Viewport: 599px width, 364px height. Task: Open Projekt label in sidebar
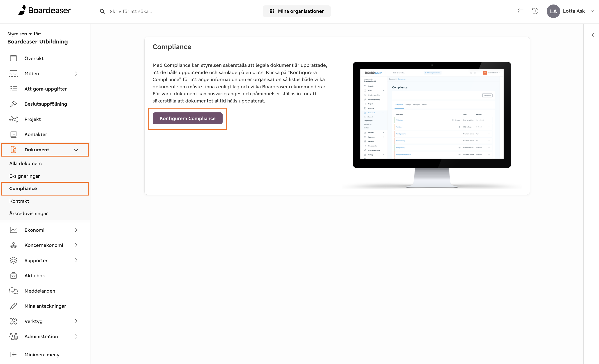click(x=32, y=119)
